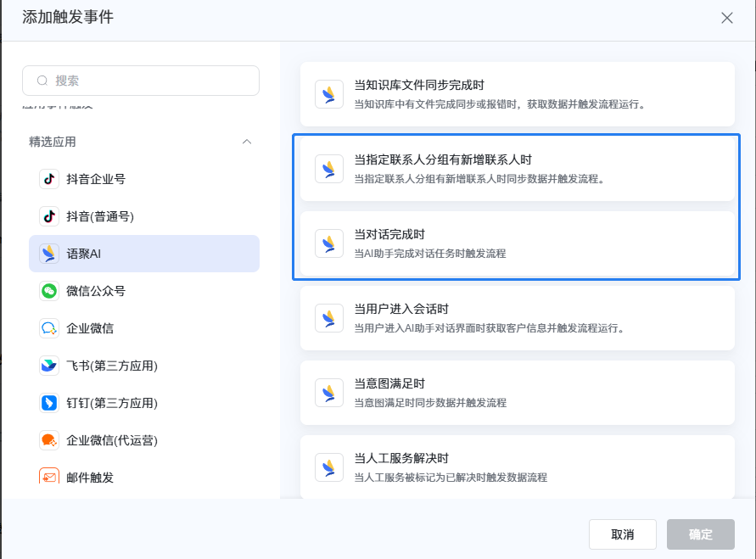Click the 企业微信 chat icon
This screenshot has height=559, width=756.
pos(49,328)
